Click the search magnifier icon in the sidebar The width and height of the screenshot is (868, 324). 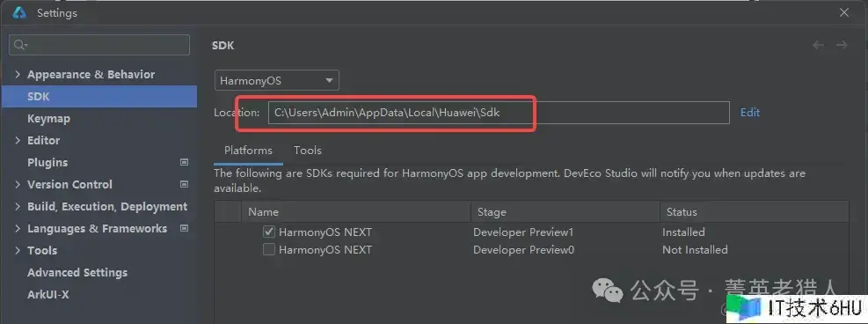pyautogui.click(x=20, y=45)
